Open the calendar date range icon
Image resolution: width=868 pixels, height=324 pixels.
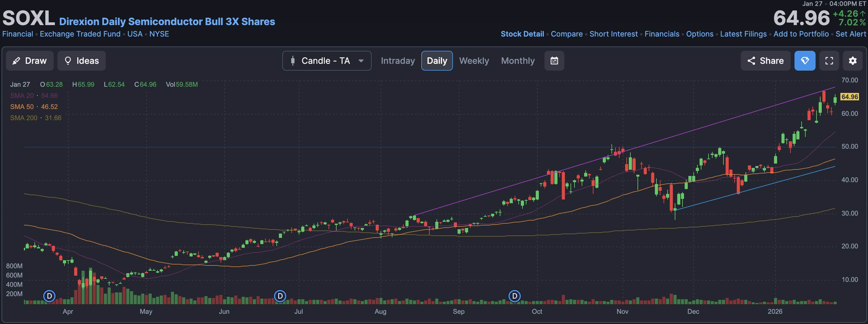click(x=554, y=61)
